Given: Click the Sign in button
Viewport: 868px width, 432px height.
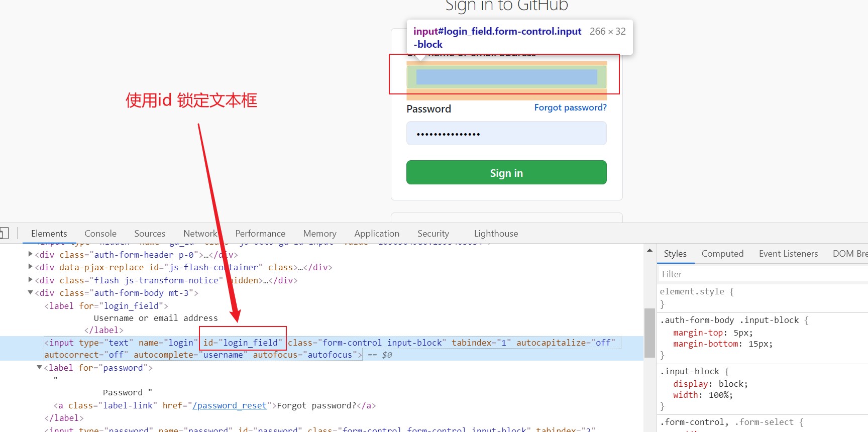Looking at the screenshot, I should coord(506,172).
